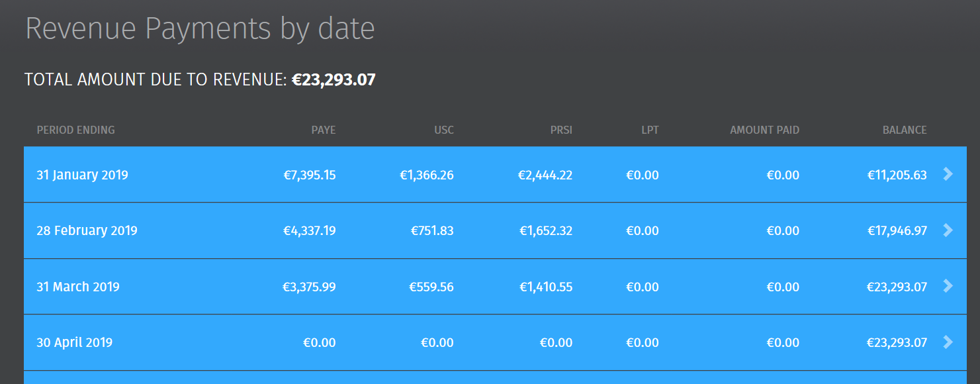This screenshot has width=980, height=384.
Task: Click the USC column header
Action: coord(444,130)
